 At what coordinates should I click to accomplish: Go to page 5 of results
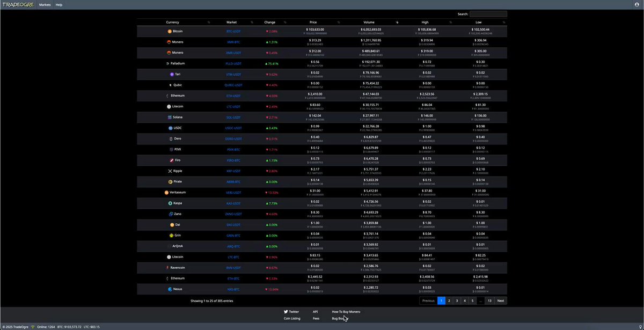[472, 300]
